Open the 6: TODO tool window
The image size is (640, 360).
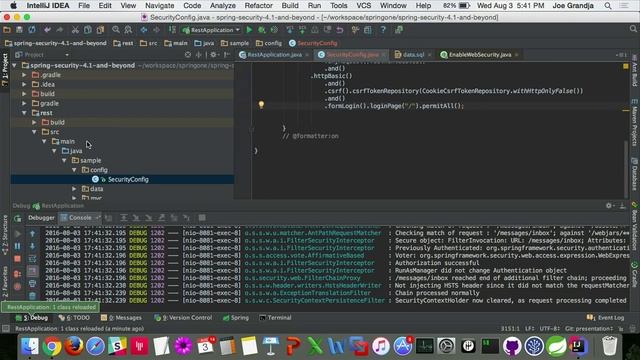tap(74, 318)
